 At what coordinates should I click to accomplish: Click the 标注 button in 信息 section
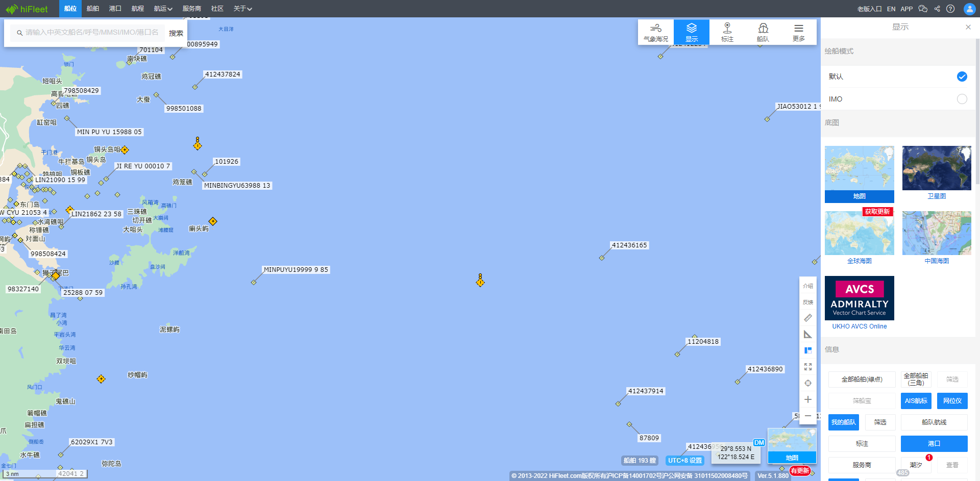[862, 444]
